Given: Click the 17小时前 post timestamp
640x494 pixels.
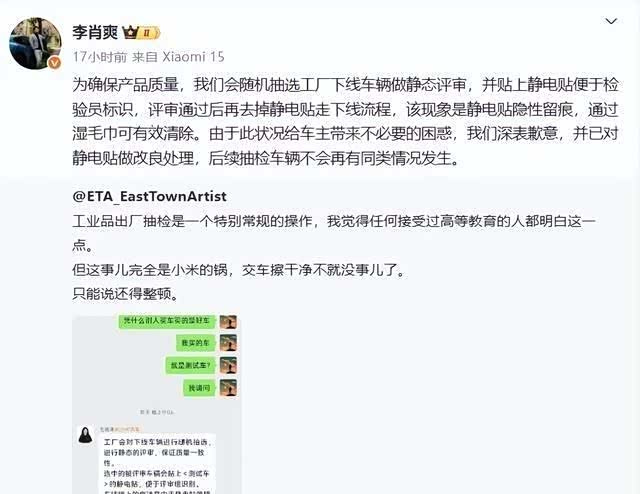Looking at the screenshot, I should point(100,57).
